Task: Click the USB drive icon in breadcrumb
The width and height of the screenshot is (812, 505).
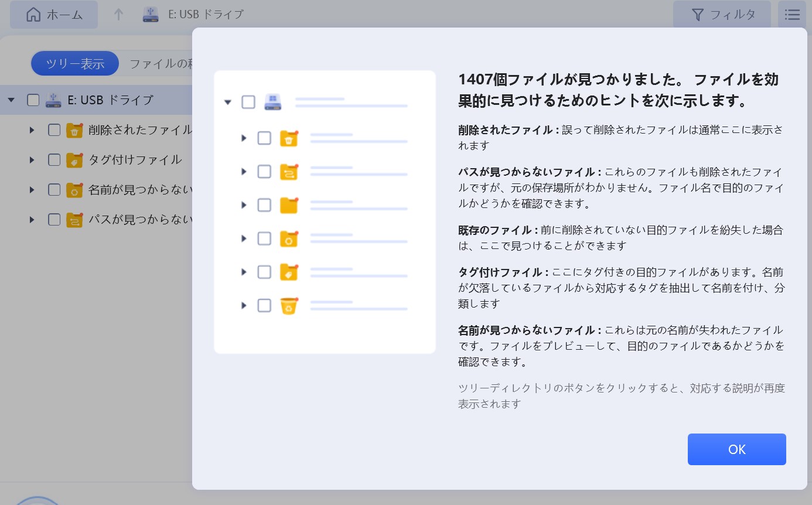Action: tap(151, 15)
